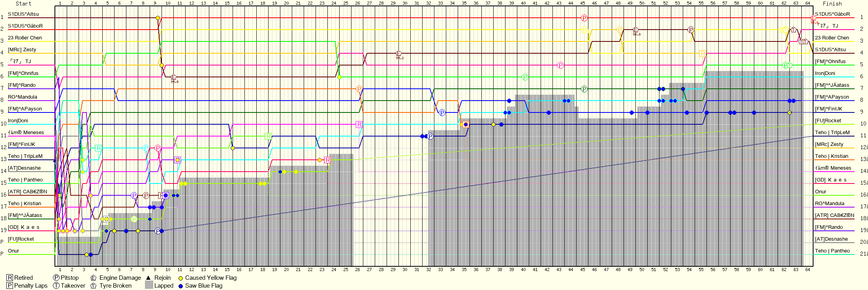Viewport: 868px width, 290px height.
Task: Select [FM]^Ohnifus in the Start list
Action: pyautogui.click(x=23, y=73)
